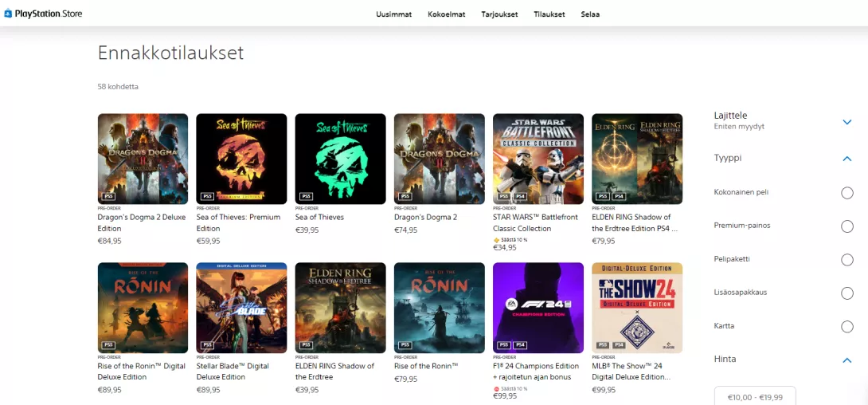Click the PS4 badge on F1 24 cover
The height and width of the screenshot is (405, 868).
[x=520, y=345]
